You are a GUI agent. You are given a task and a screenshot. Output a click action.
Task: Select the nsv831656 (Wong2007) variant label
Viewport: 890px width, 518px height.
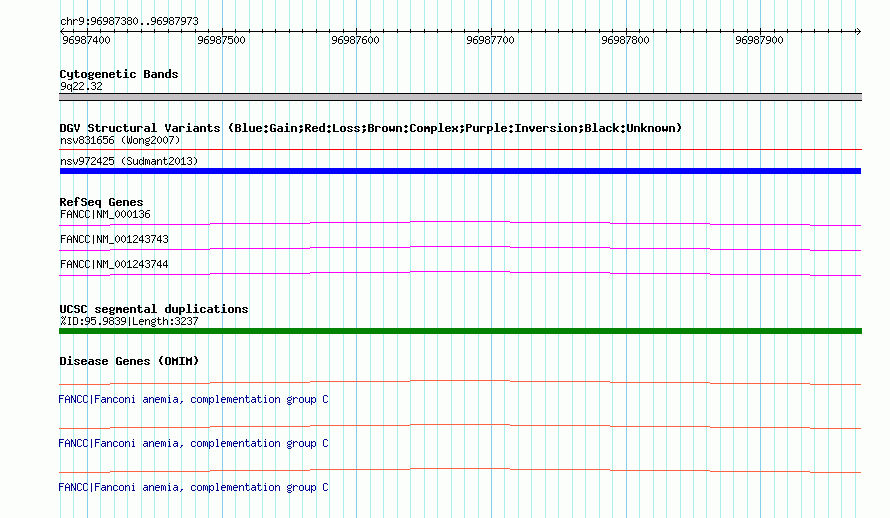tap(120, 140)
